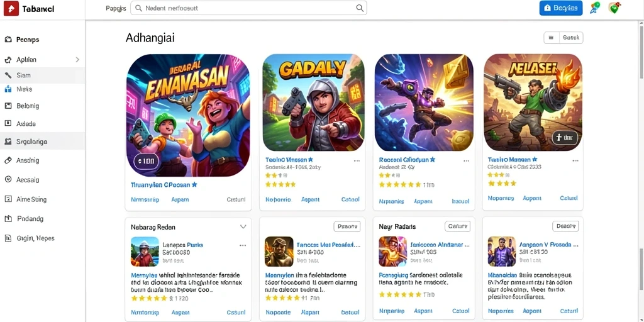Click the list view icon beside Gatuk
The width and height of the screenshot is (644, 322).
[551, 38]
